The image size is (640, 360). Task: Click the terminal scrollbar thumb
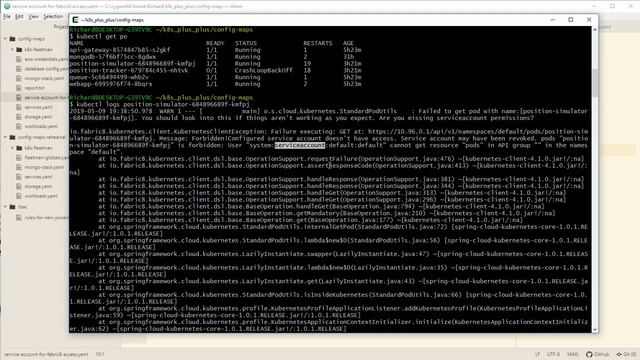click(595, 83)
